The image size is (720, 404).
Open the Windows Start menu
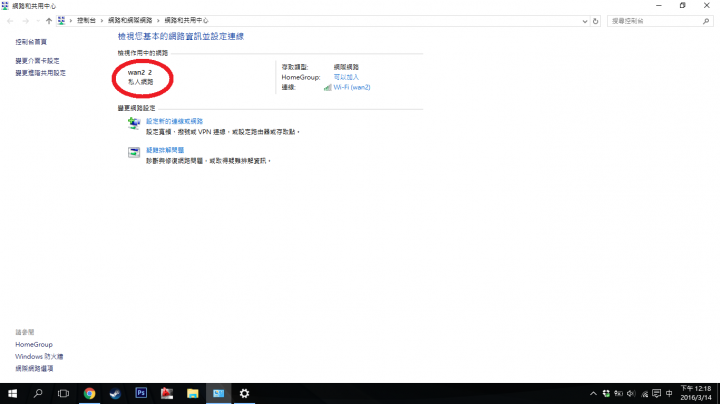12,393
